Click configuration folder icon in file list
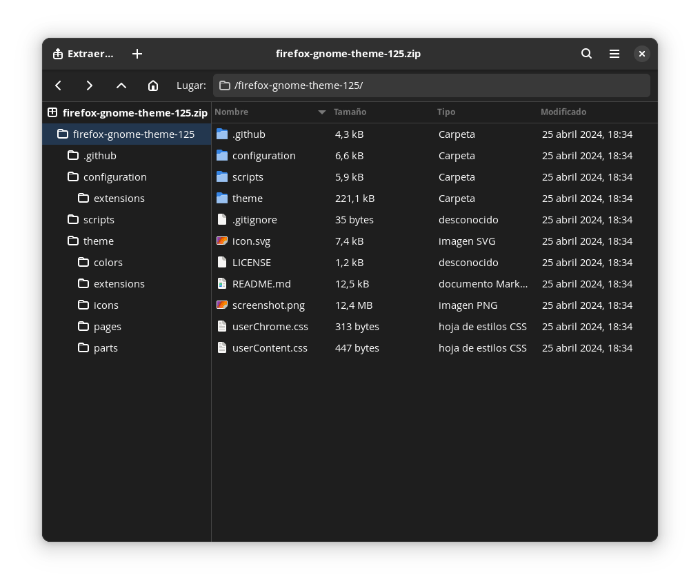Screen dimensions: 700x588 click(x=222, y=156)
